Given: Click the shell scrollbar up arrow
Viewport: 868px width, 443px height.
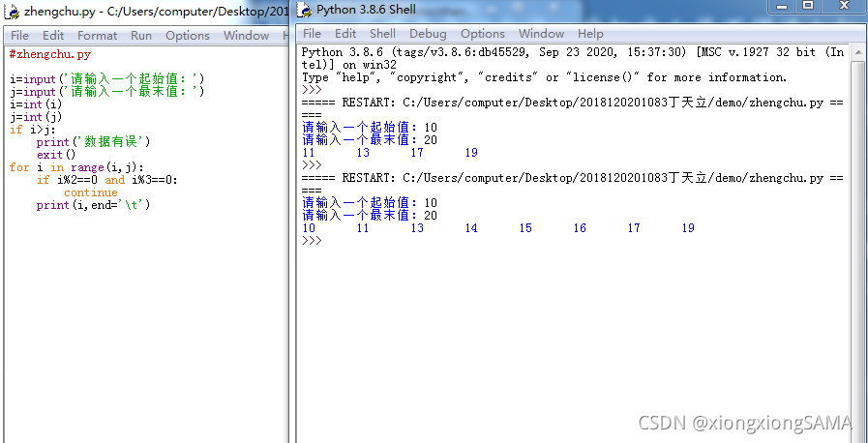Looking at the screenshot, I should [x=858, y=53].
